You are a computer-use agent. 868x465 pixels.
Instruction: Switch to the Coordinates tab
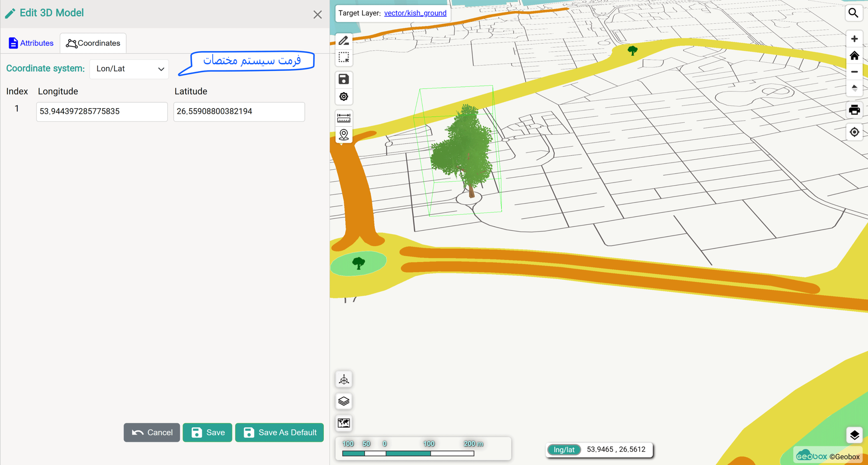pos(93,43)
